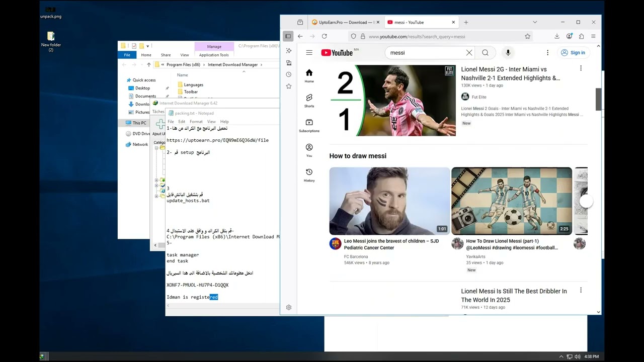644x362 pixels.
Task: Clear the messi search query
Action: pos(469,53)
